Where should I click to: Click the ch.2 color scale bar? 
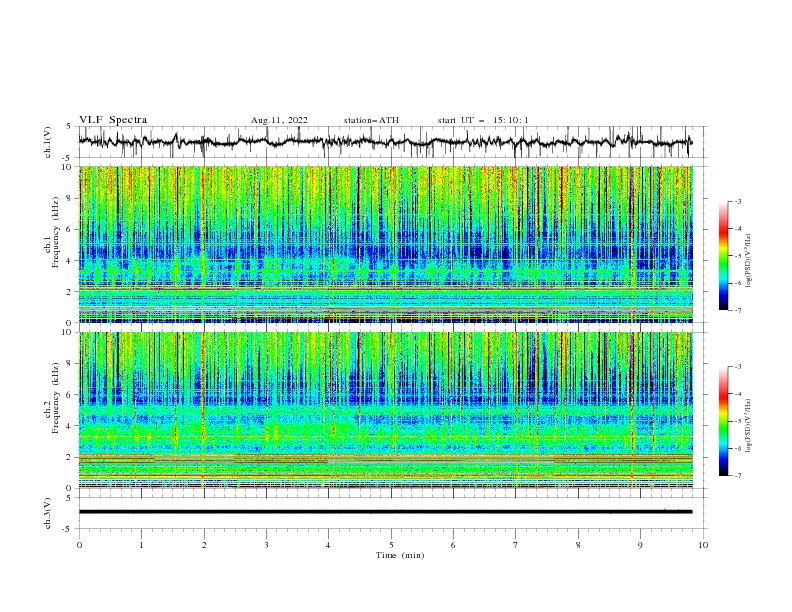[723, 421]
